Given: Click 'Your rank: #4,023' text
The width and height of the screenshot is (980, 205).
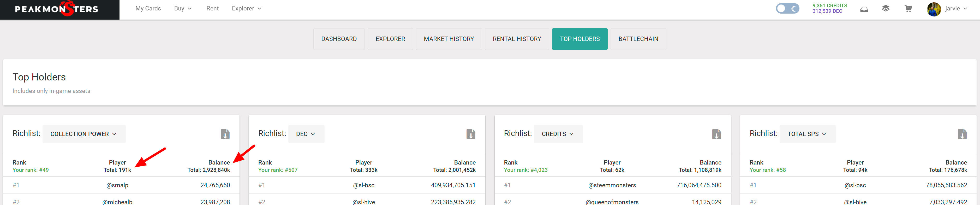Looking at the screenshot, I should click(526, 170).
